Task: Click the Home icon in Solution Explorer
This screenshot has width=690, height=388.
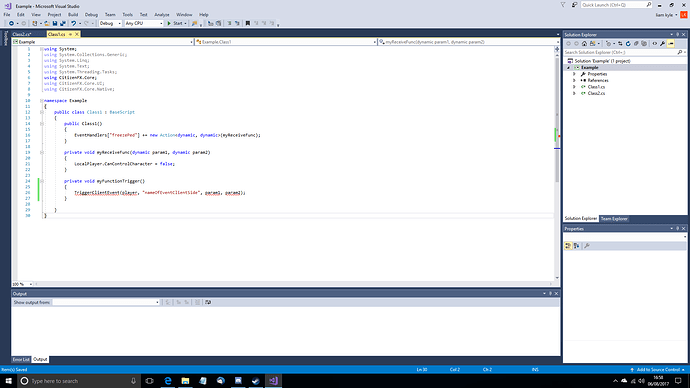Action: point(584,44)
